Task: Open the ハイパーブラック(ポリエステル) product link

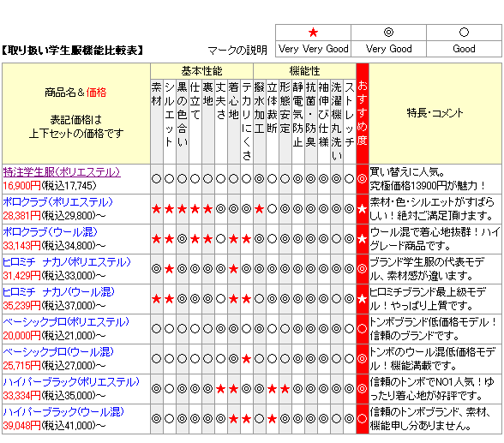Action: point(71,382)
